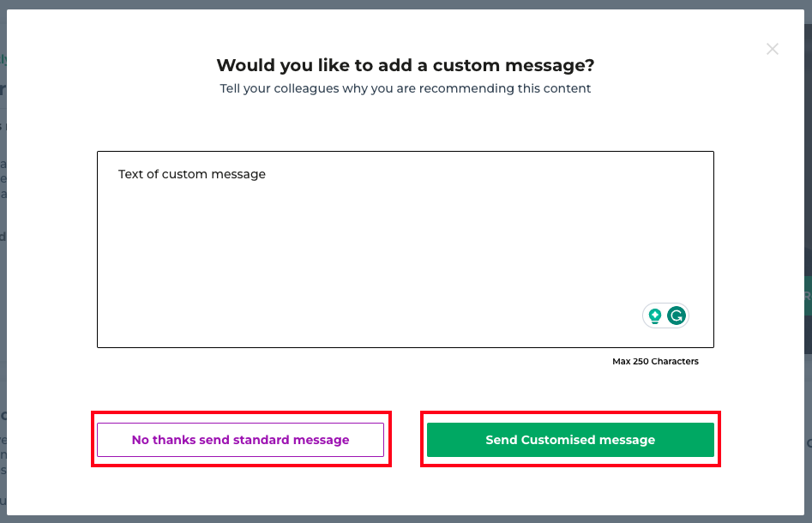Click the dark scrollbar strip at the right edge
812x523 pixels.
(x=809, y=181)
